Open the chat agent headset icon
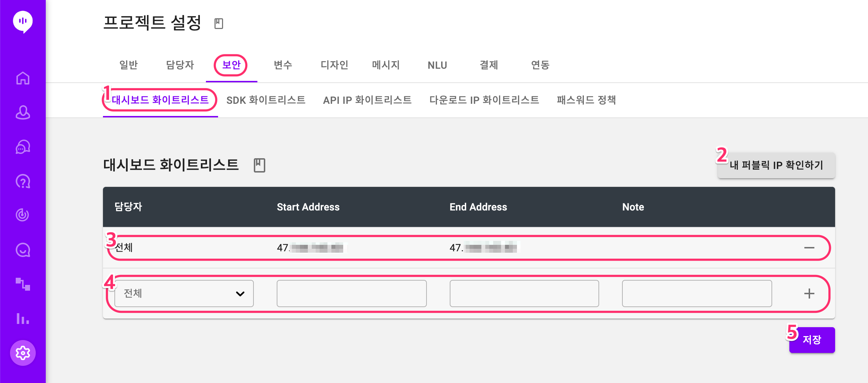 point(23,147)
